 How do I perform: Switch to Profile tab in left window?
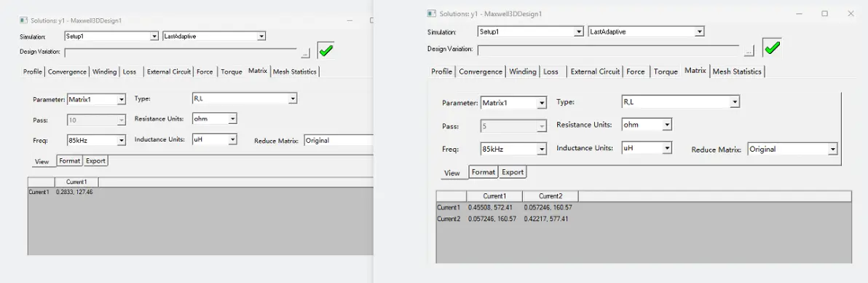[33, 71]
